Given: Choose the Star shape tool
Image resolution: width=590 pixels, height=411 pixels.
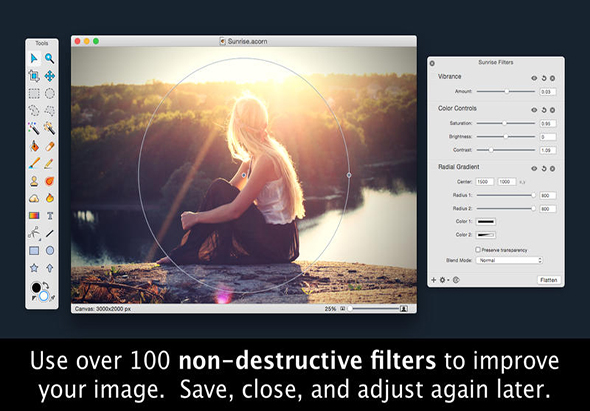Looking at the screenshot, I should (x=34, y=268).
